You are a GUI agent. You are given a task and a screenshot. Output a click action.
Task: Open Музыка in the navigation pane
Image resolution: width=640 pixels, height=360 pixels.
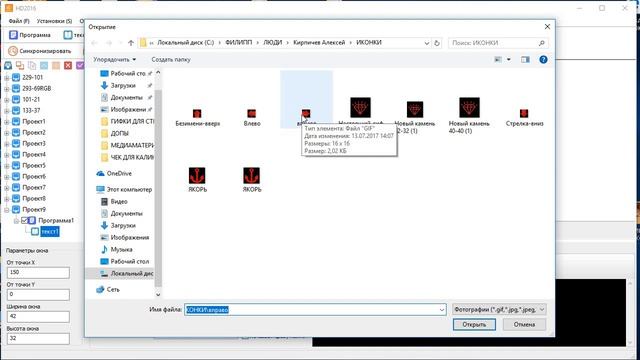(x=117, y=249)
